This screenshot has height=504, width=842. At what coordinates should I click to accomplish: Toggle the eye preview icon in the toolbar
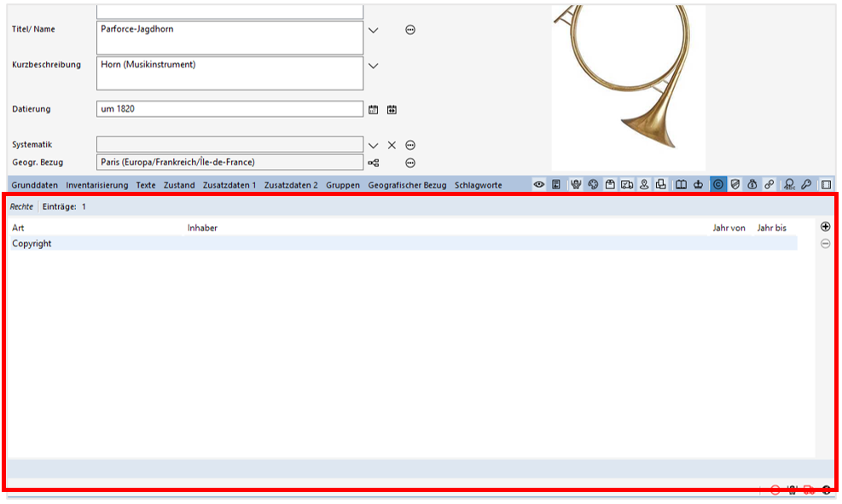coord(540,183)
